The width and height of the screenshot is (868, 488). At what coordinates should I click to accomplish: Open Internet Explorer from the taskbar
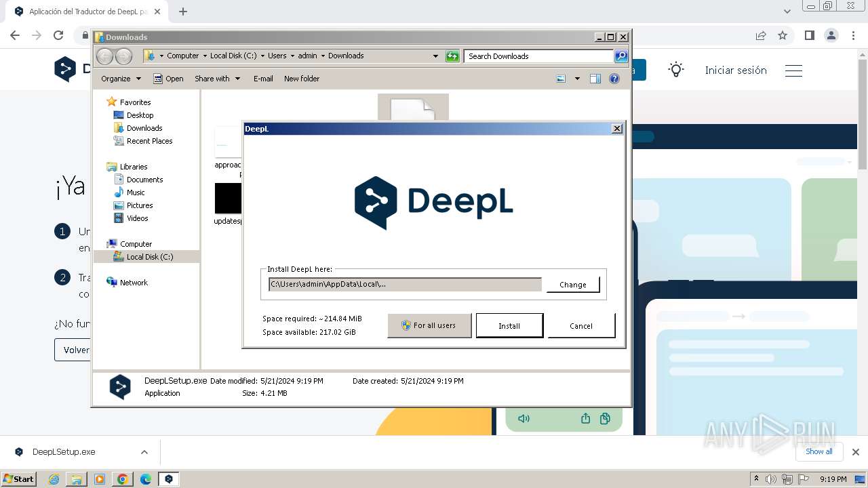pyautogui.click(x=54, y=479)
